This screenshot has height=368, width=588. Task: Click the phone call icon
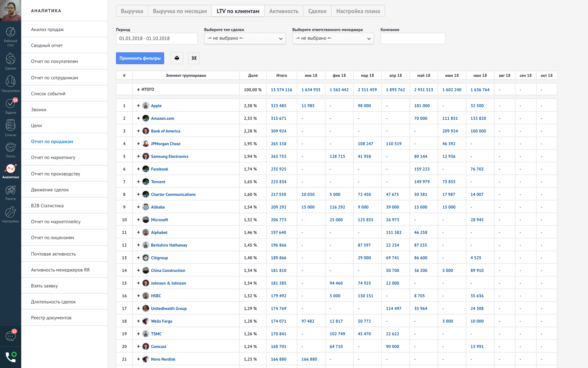11,357
